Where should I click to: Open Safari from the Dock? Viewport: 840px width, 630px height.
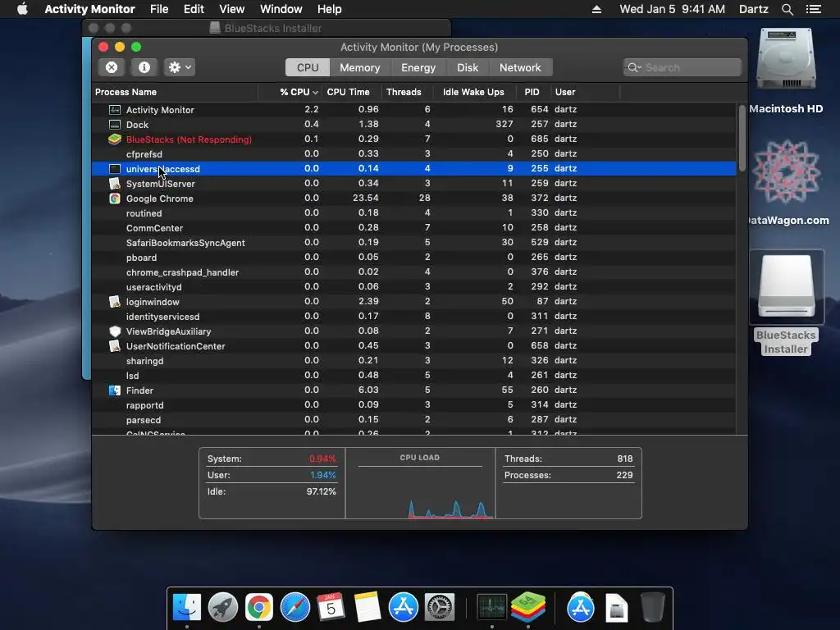295,608
